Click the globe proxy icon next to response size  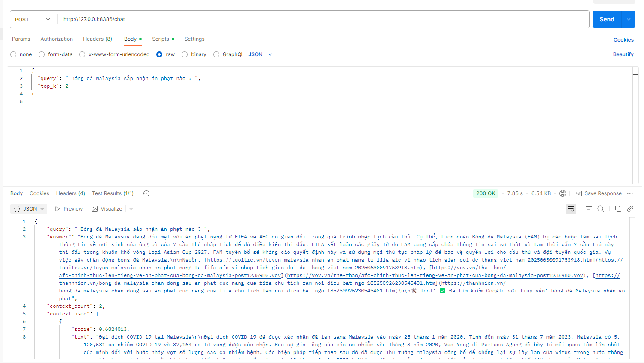tap(562, 193)
